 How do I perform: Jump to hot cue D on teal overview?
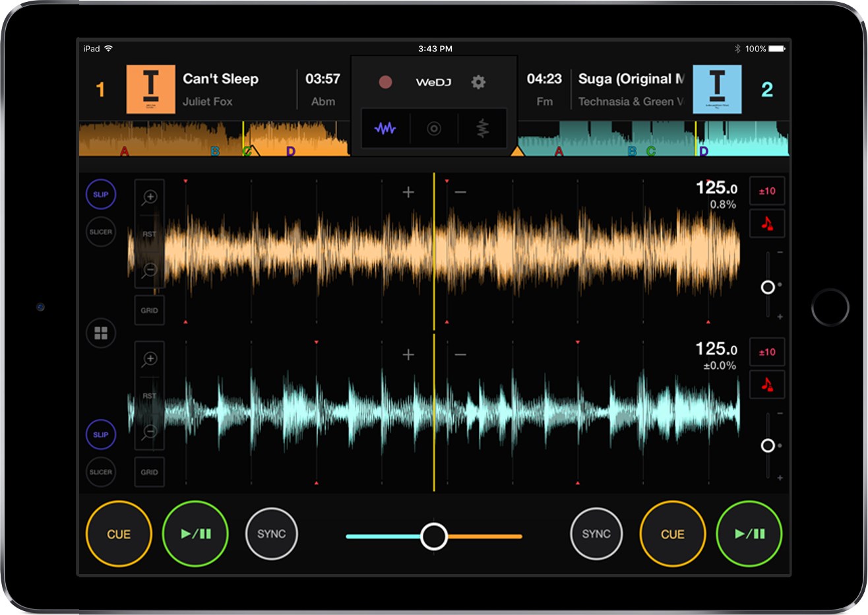[704, 151]
